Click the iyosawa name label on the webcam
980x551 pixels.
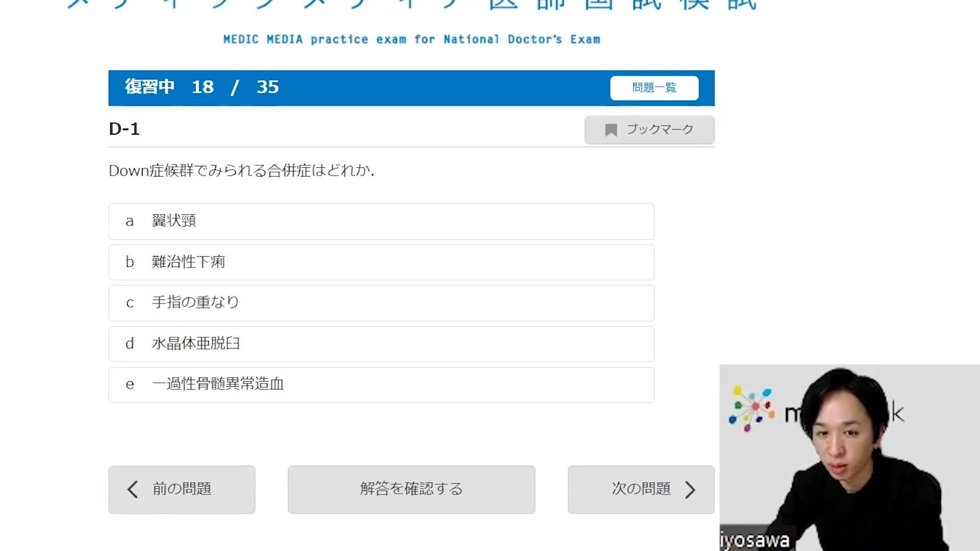click(x=754, y=540)
